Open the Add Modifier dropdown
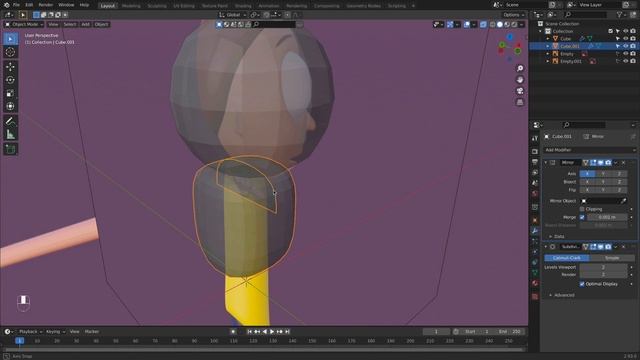The width and height of the screenshot is (640, 360). 589,150
